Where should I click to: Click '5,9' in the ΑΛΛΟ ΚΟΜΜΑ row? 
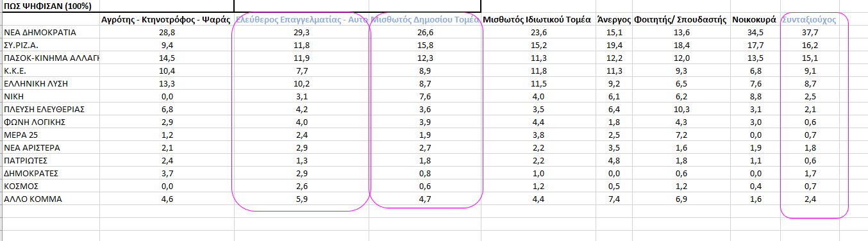[301, 199]
